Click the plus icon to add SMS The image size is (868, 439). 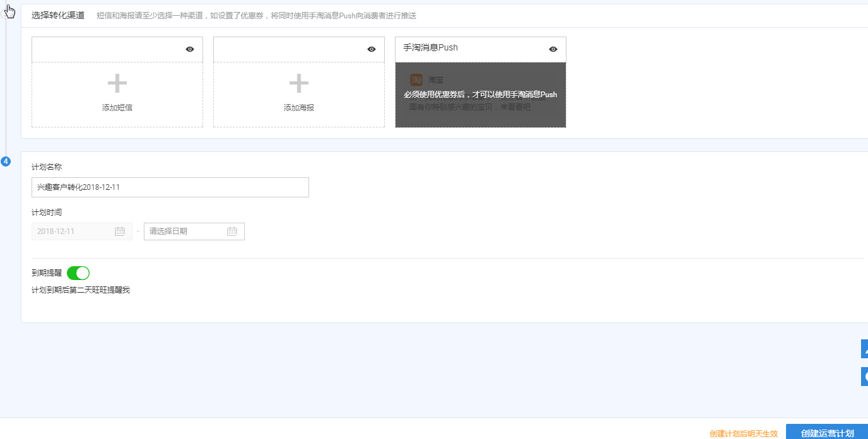click(117, 83)
